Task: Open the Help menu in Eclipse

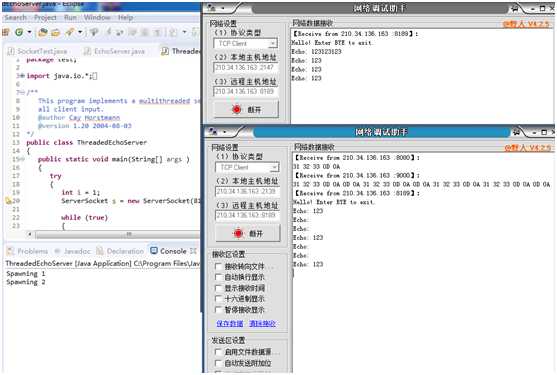Action: click(x=125, y=18)
